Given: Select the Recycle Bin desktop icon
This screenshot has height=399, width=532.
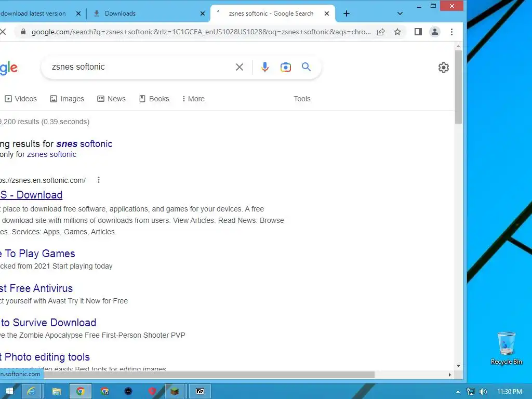Looking at the screenshot, I should point(506,349).
